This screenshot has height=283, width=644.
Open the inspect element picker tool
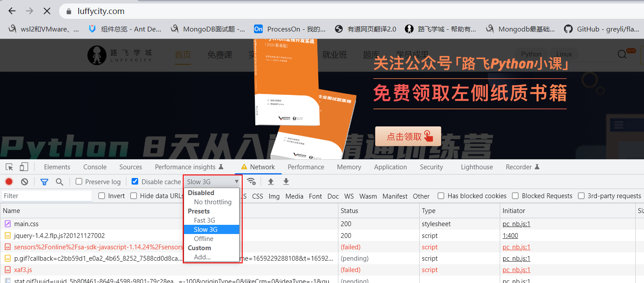click(9, 167)
